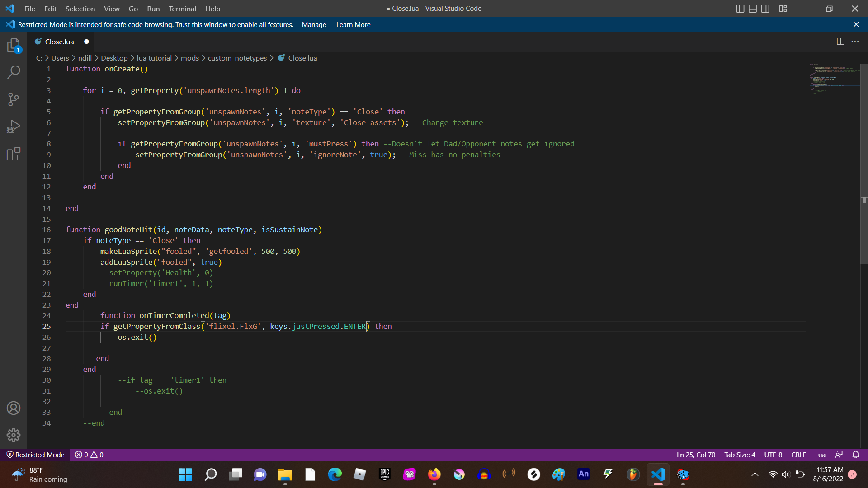
Task: Open Manage gear in activity bar
Action: point(14,435)
